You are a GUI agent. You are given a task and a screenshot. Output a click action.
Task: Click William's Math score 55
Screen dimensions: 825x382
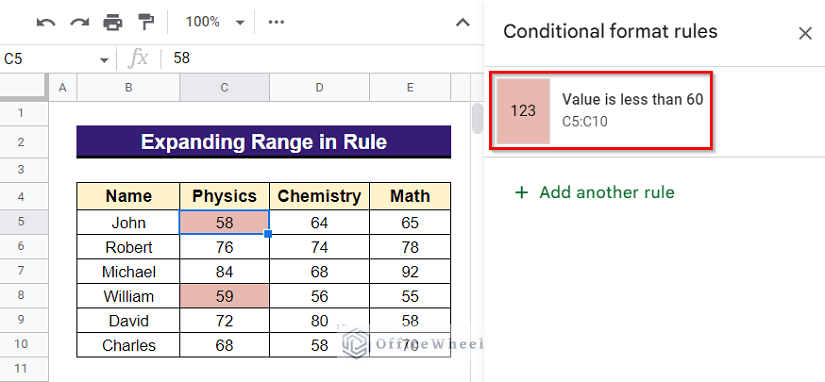(410, 296)
